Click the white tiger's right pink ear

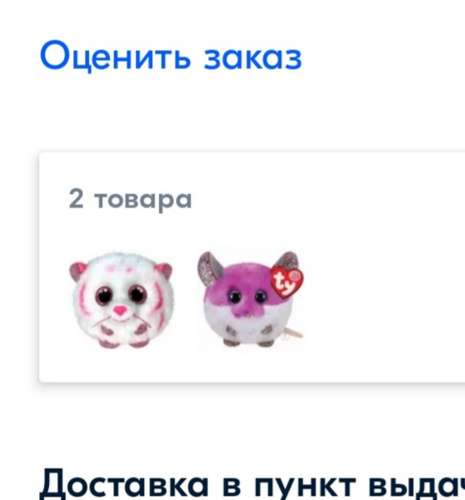click(164, 270)
